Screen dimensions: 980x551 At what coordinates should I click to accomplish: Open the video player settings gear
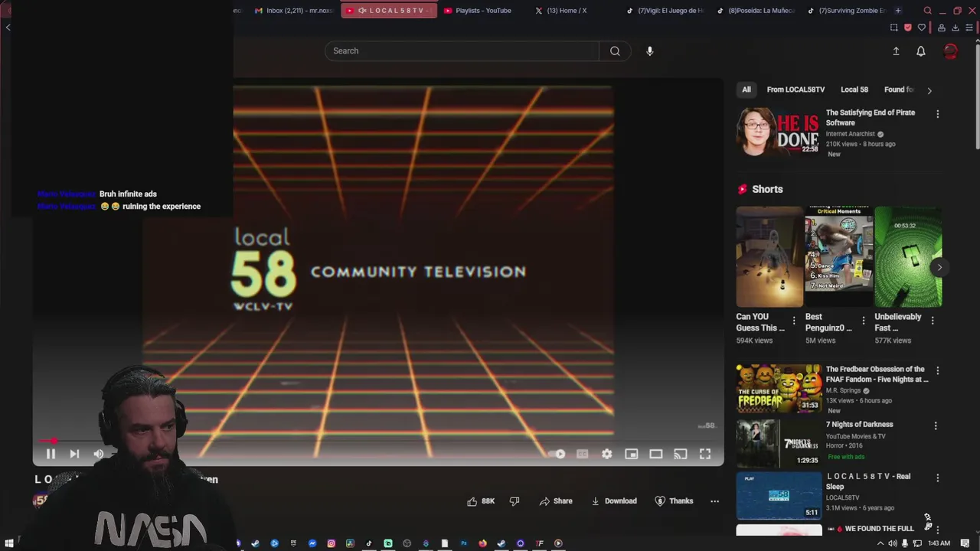point(607,454)
